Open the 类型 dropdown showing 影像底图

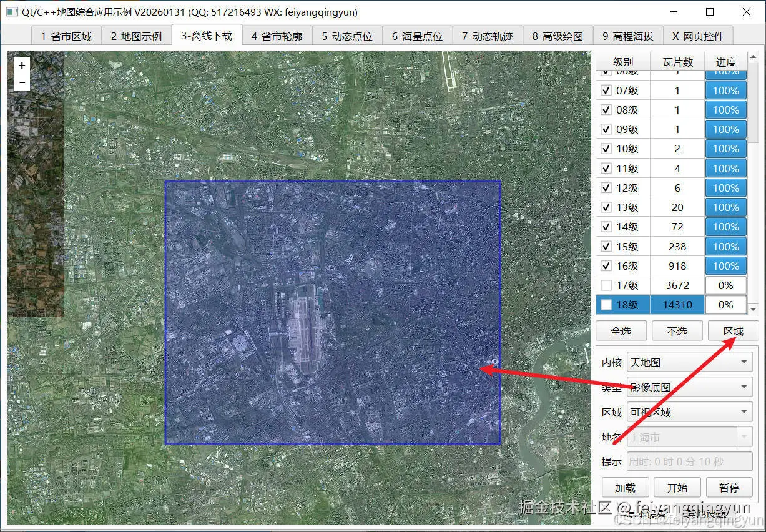tap(689, 387)
